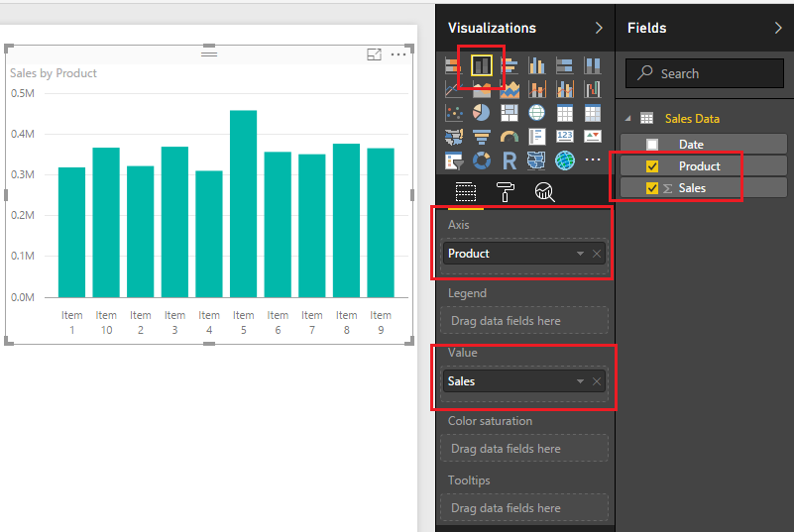Screen dimensions: 794x532
Task: Click the 0.5M y-axis label
Action: (x=23, y=93)
